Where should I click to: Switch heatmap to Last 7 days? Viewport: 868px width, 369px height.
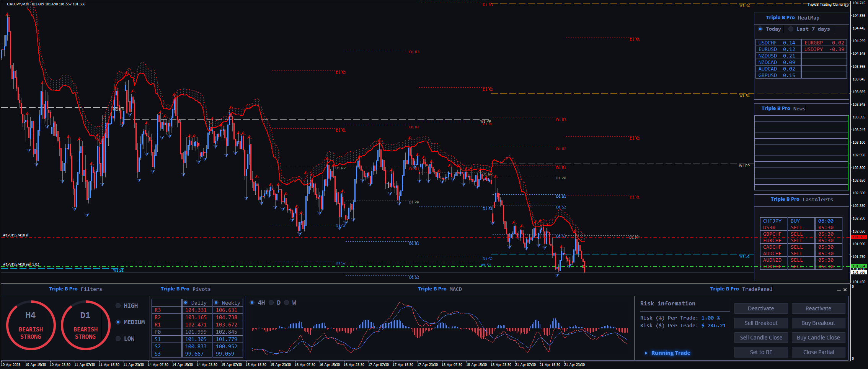791,29
